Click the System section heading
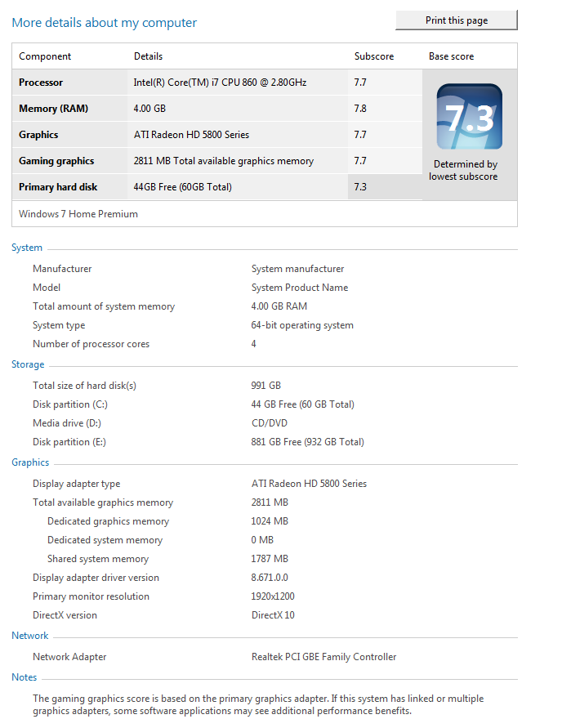Image resolution: width=562 pixels, height=728 pixels. [27, 248]
